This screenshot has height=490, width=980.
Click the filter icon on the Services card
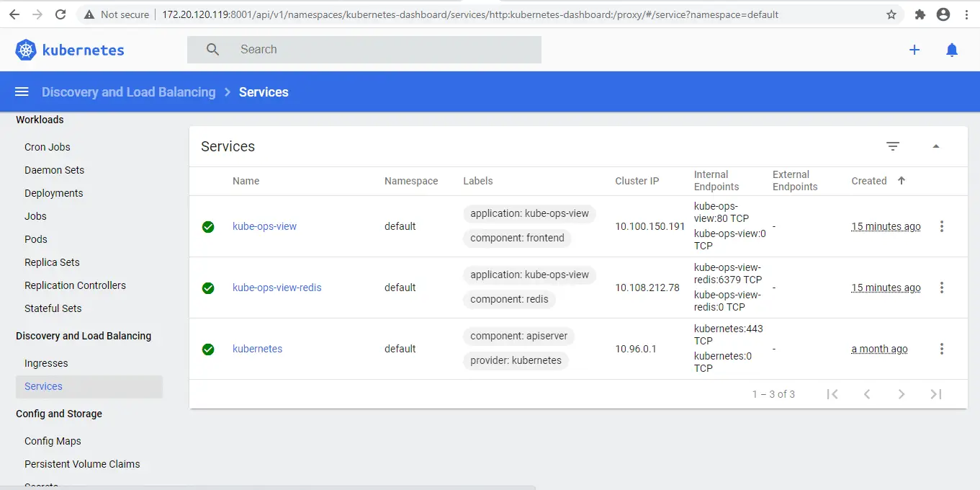tap(893, 146)
